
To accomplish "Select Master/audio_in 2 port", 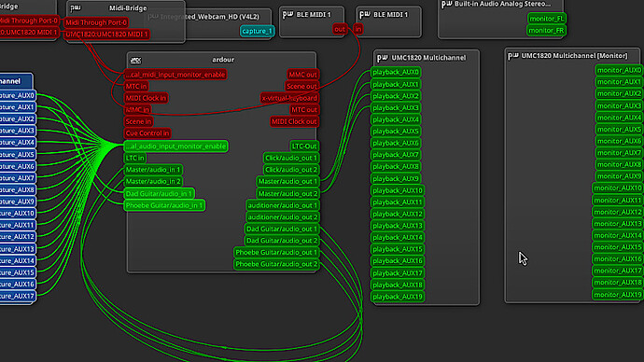I will [153, 181].
